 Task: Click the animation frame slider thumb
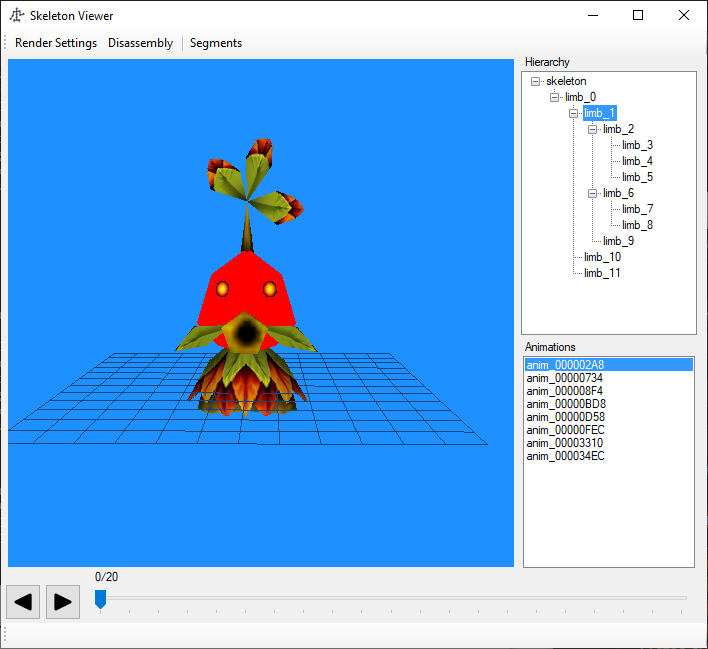(x=100, y=599)
